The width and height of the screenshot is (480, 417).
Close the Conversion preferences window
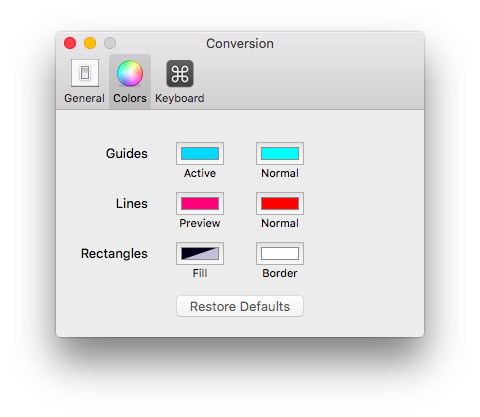(70, 43)
